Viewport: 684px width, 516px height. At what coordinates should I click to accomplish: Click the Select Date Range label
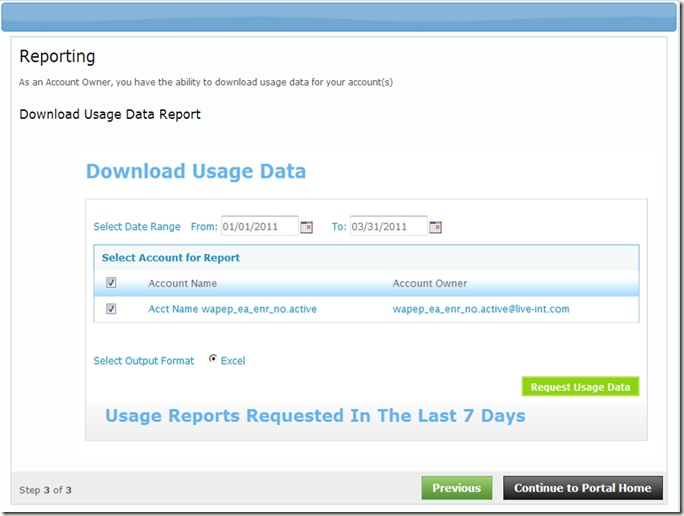click(137, 227)
